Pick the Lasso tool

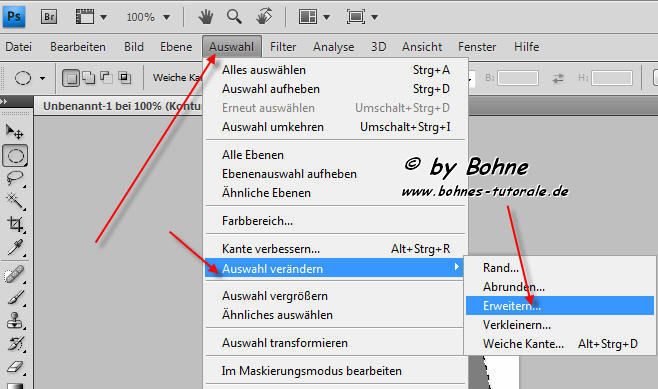coord(15,178)
